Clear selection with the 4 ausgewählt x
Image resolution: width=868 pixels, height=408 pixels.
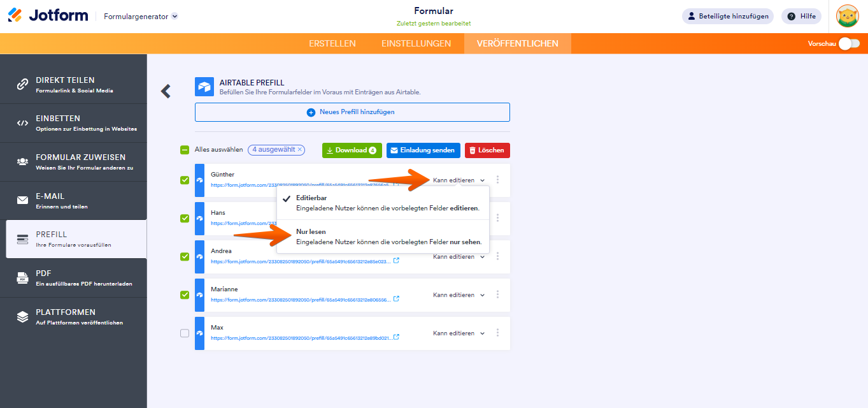[301, 150]
